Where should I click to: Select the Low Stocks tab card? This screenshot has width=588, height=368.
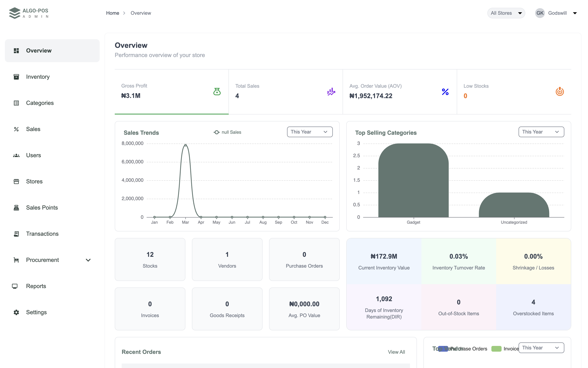pyautogui.click(x=514, y=92)
